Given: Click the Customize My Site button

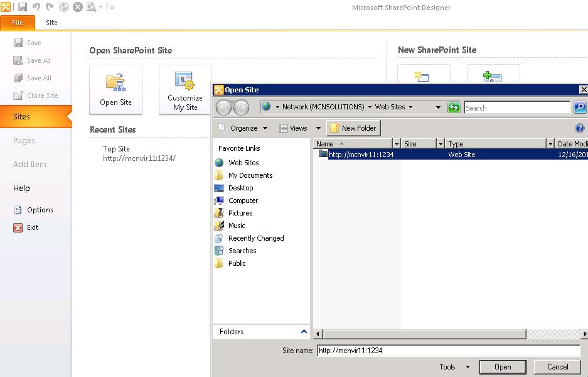Looking at the screenshot, I should click(185, 90).
